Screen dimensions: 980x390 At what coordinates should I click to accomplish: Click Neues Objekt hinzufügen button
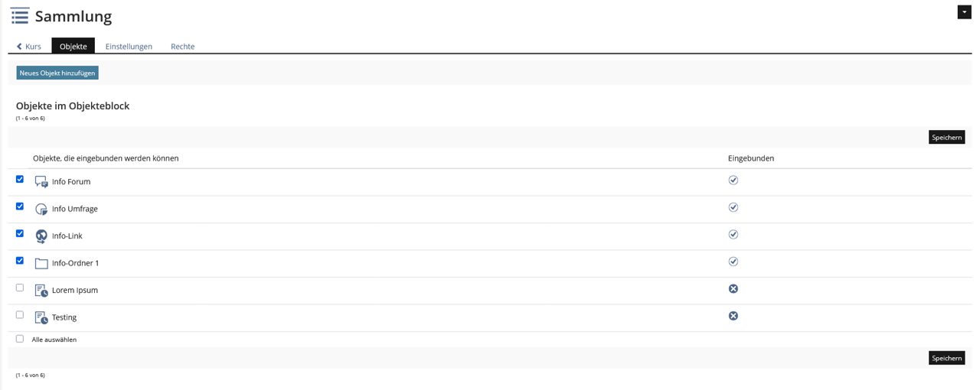57,73
